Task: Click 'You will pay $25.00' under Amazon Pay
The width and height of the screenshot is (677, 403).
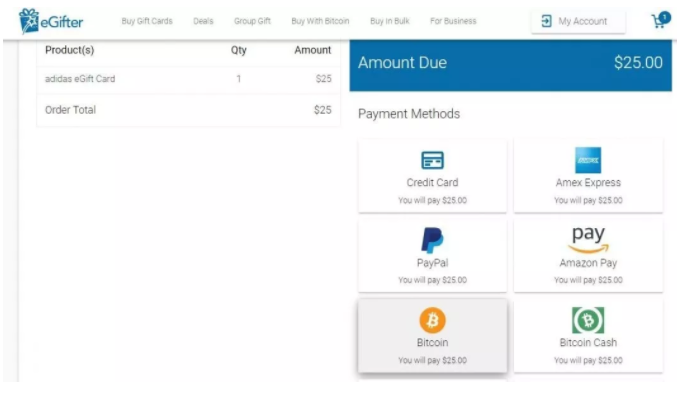Action: (x=588, y=280)
